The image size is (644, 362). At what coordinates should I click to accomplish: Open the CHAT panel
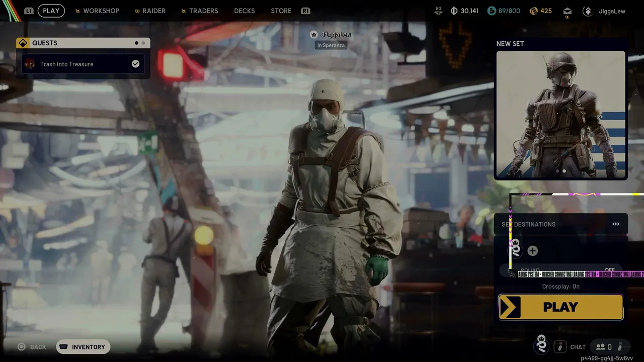[x=578, y=347]
